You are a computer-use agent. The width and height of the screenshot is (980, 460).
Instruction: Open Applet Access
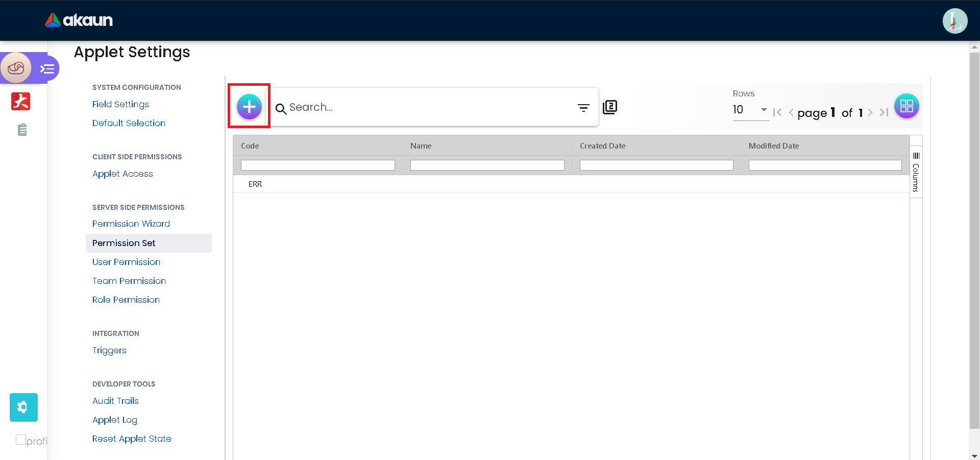pos(122,174)
